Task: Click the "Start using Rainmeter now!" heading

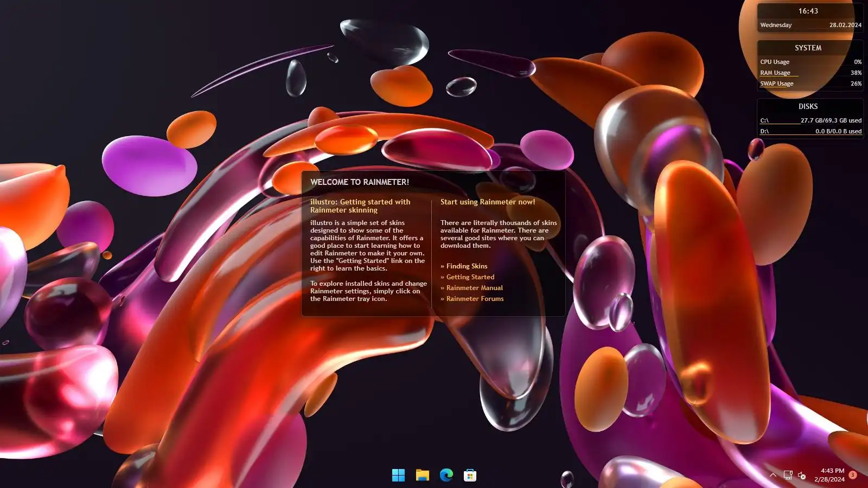Action: tap(488, 202)
